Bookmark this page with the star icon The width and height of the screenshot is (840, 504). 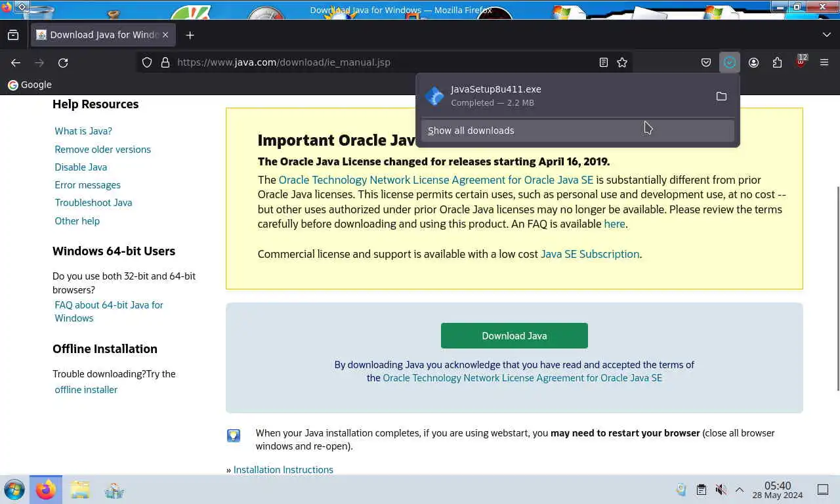(x=622, y=62)
